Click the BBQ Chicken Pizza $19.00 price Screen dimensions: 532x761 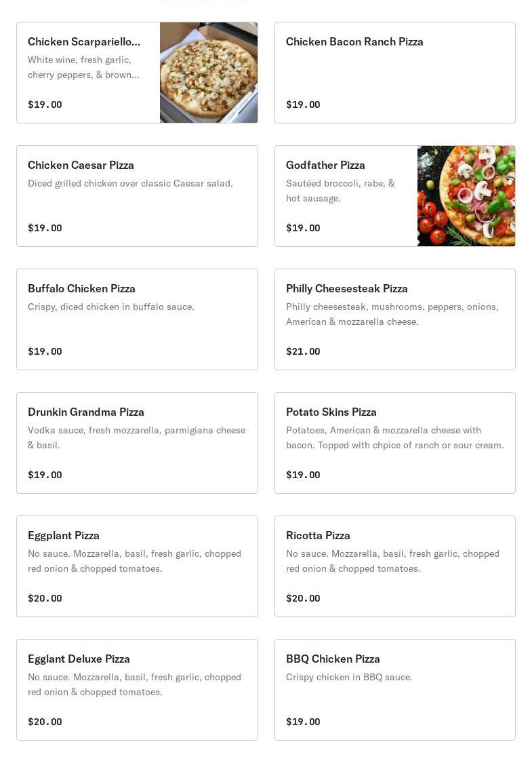click(x=303, y=722)
